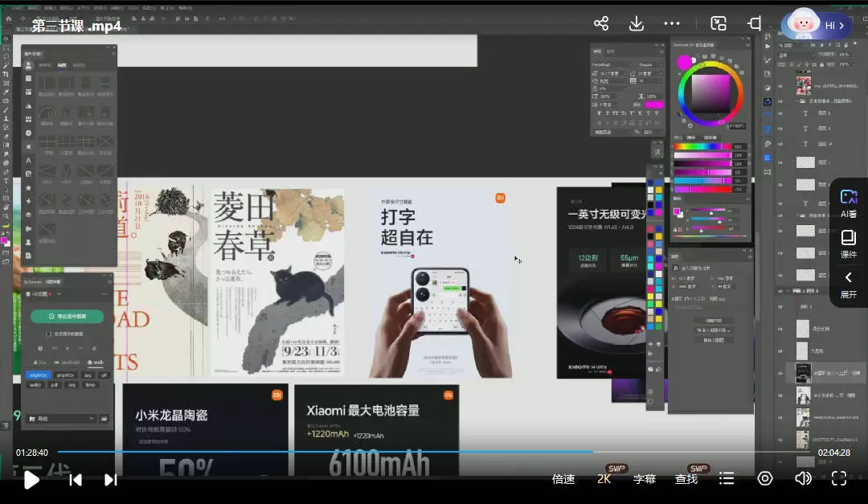The width and height of the screenshot is (868, 504).
Task: Open the 2K quality selector
Action: pos(604,479)
